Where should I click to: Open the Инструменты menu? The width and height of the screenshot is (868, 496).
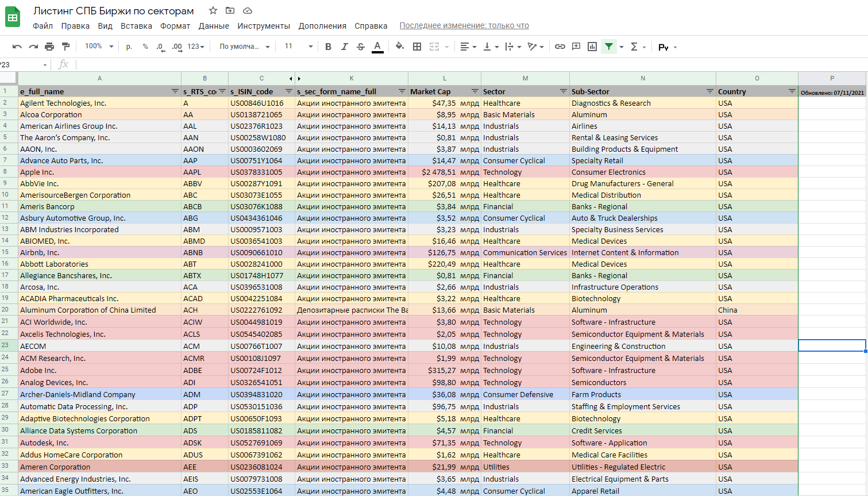click(x=264, y=26)
